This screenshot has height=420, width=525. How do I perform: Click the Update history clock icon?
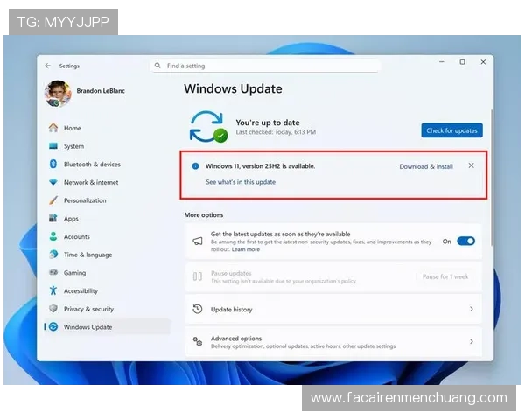click(x=198, y=309)
